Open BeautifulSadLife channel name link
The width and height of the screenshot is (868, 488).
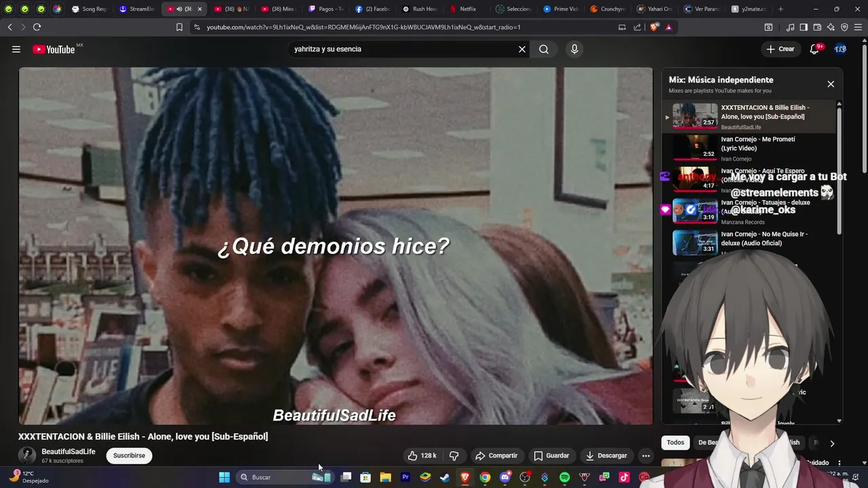point(68,451)
